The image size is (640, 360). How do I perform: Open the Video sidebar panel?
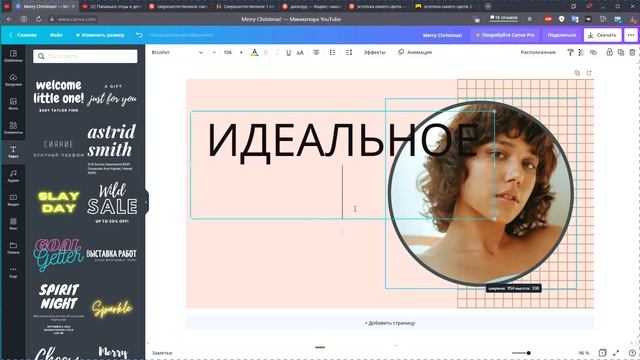(x=13, y=200)
